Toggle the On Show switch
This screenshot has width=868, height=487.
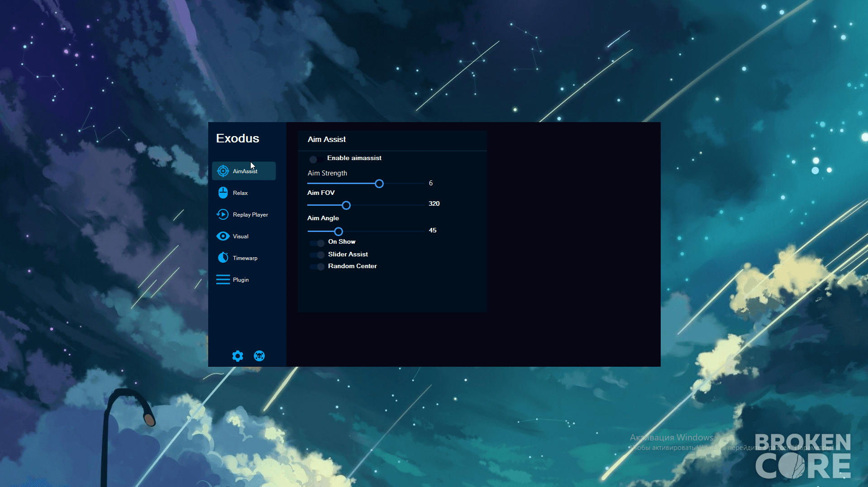click(317, 243)
